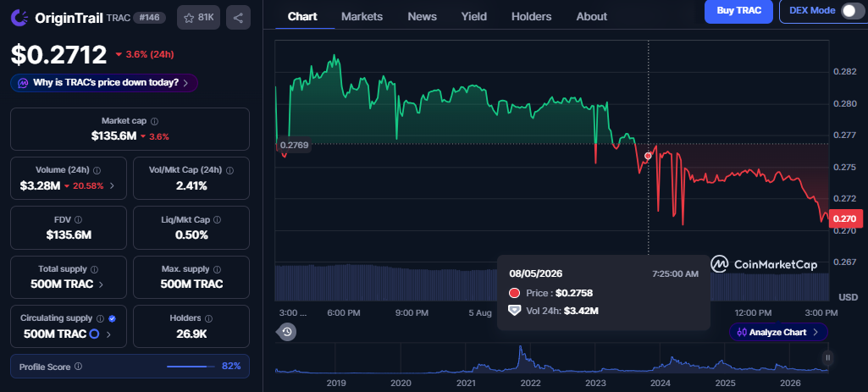Click the 26.9K Holders value
Viewport: 868px width, 392px height.
pyautogui.click(x=191, y=334)
